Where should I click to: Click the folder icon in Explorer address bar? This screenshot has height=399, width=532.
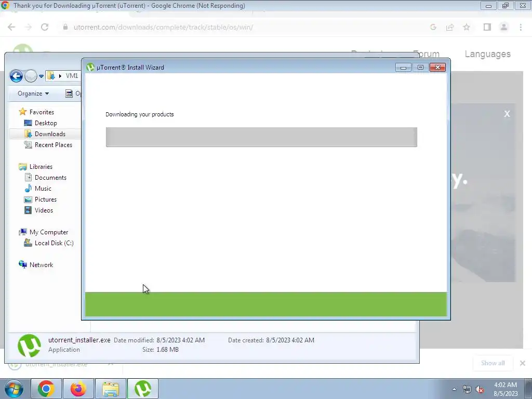(51, 76)
